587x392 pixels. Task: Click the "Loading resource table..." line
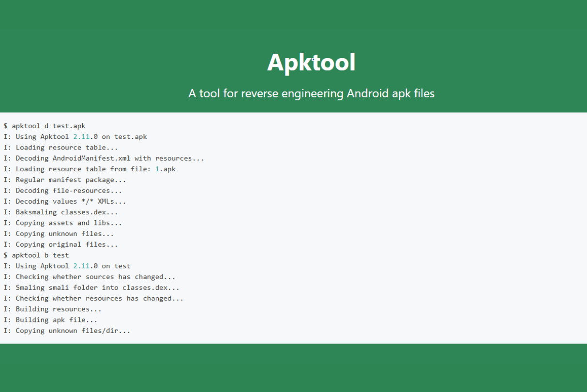tap(60, 147)
